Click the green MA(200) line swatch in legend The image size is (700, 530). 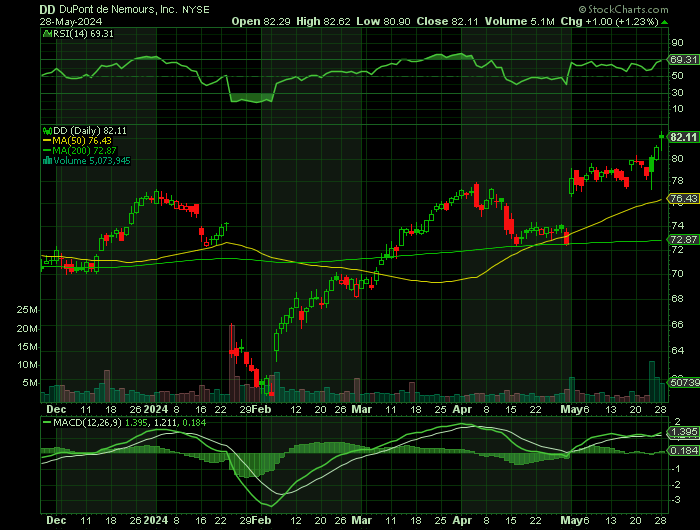[47, 150]
